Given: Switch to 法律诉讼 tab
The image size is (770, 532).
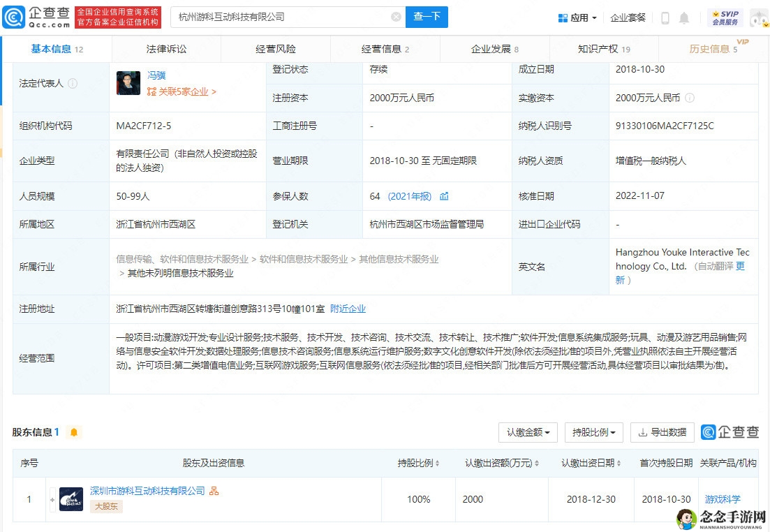Looking at the screenshot, I should pyautogui.click(x=166, y=49).
